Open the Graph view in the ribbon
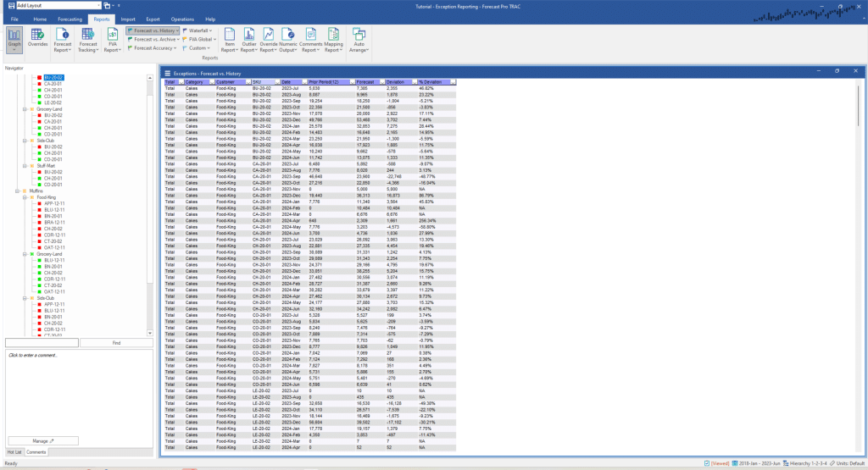 click(14, 39)
